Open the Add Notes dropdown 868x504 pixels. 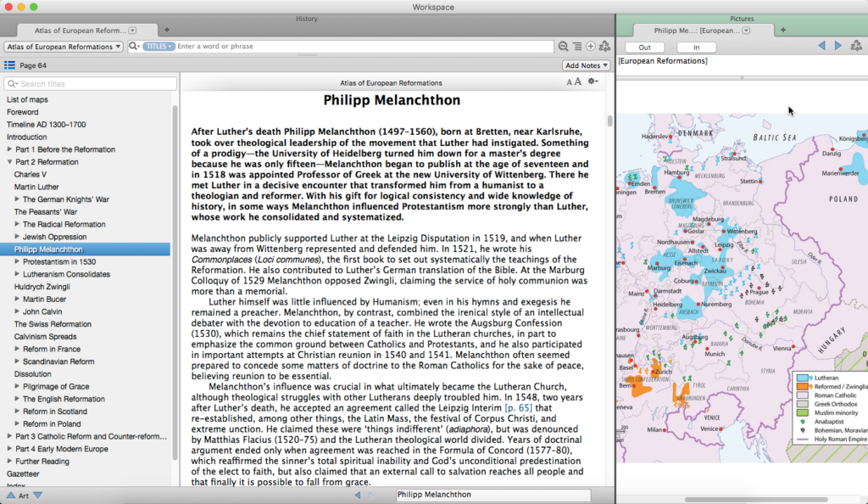(x=586, y=65)
